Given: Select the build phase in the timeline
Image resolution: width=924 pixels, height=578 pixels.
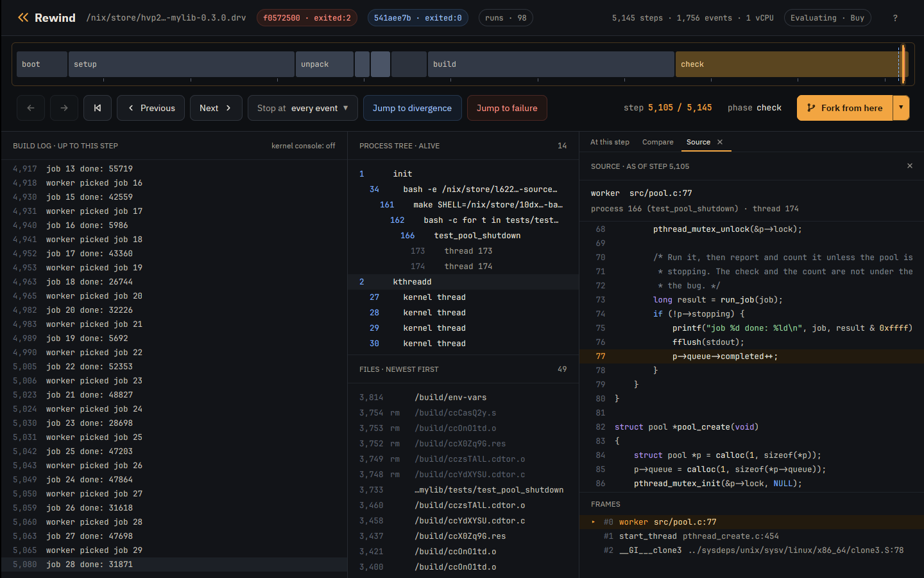Looking at the screenshot, I should 551,64.
